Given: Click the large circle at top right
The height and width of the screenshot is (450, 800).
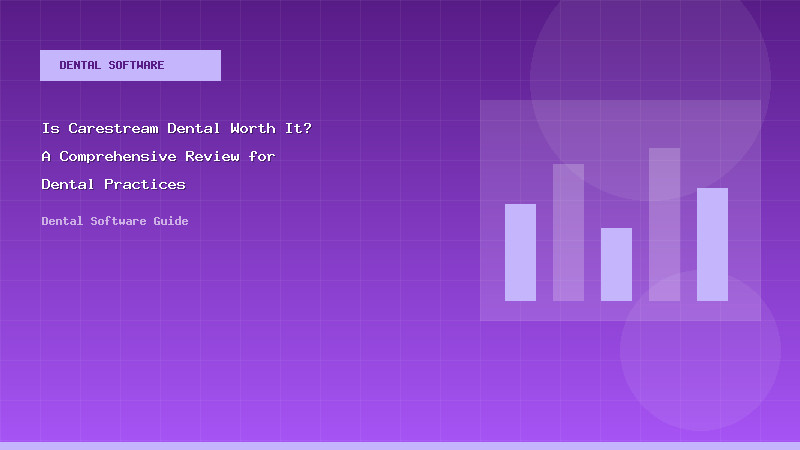Looking at the screenshot, I should click(650, 60).
